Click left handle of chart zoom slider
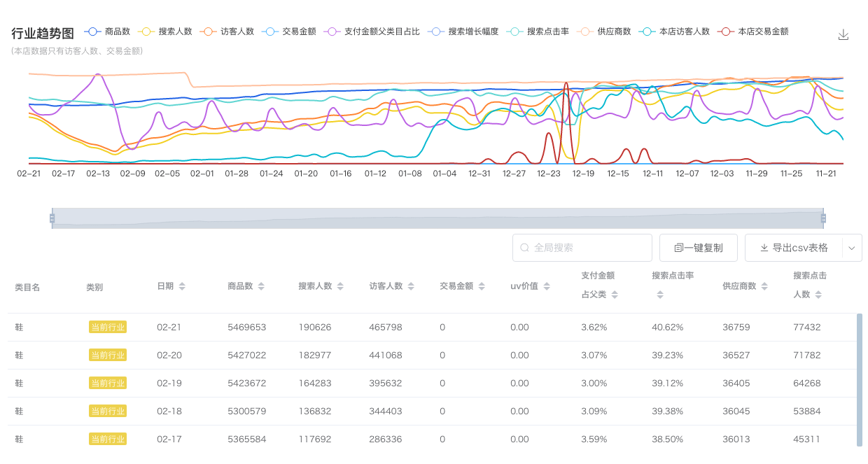 pyautogui.click(x=52, y=218)
